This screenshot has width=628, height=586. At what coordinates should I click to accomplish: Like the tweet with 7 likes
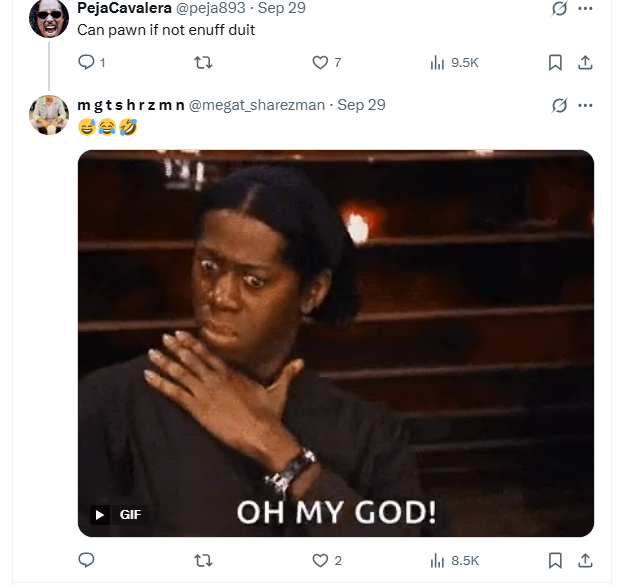point(326,62)
